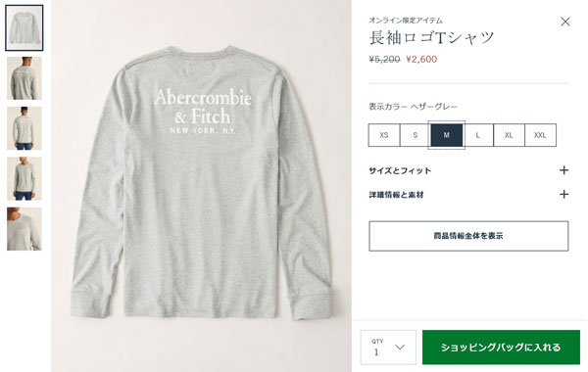
Task: Pick size XXL
Action: click(540, 135)
